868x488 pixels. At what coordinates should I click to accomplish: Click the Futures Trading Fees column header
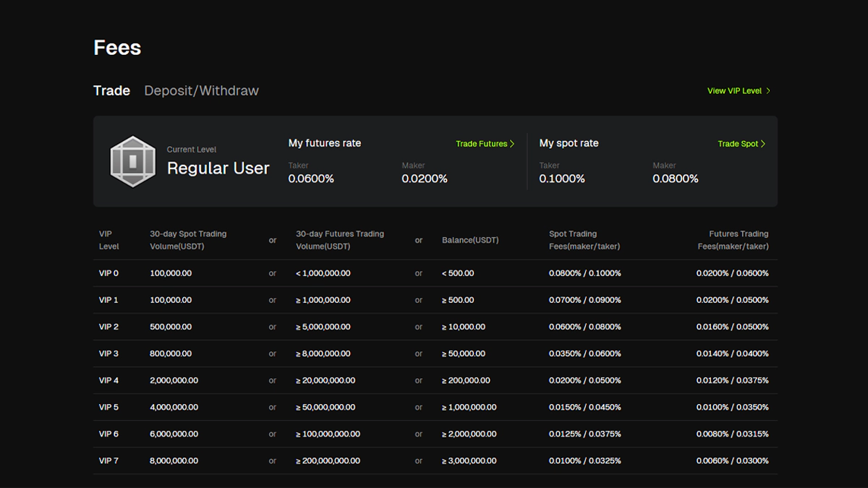pos(733,240)
